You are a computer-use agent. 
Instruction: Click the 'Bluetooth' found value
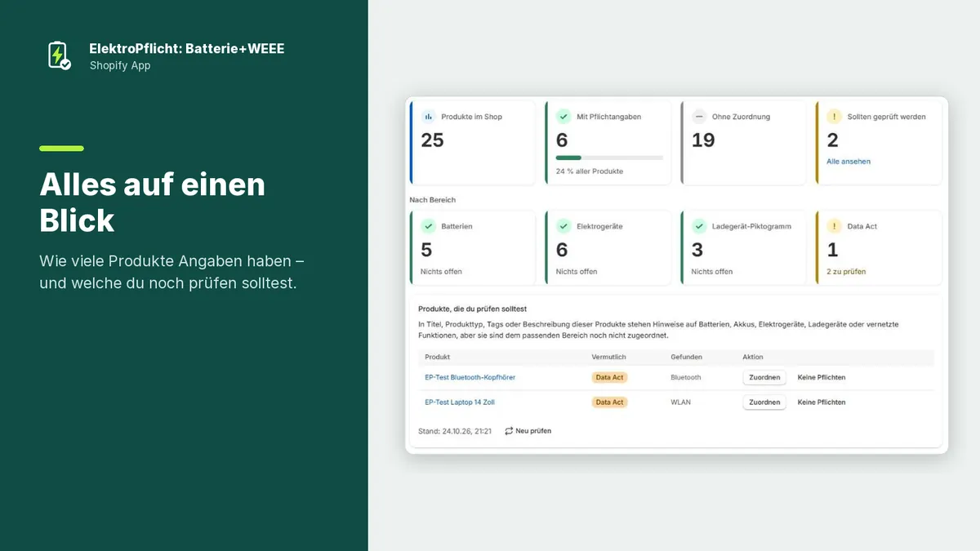click(686, 377)
